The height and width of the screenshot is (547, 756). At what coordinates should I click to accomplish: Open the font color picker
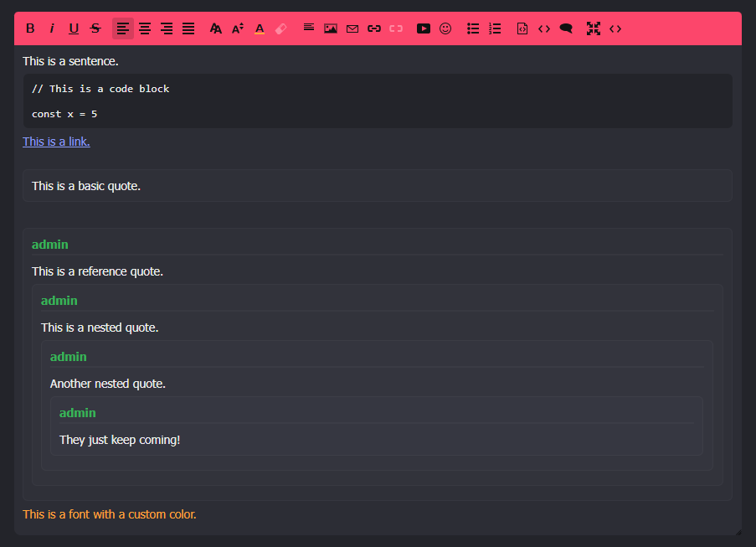(260, 28)
